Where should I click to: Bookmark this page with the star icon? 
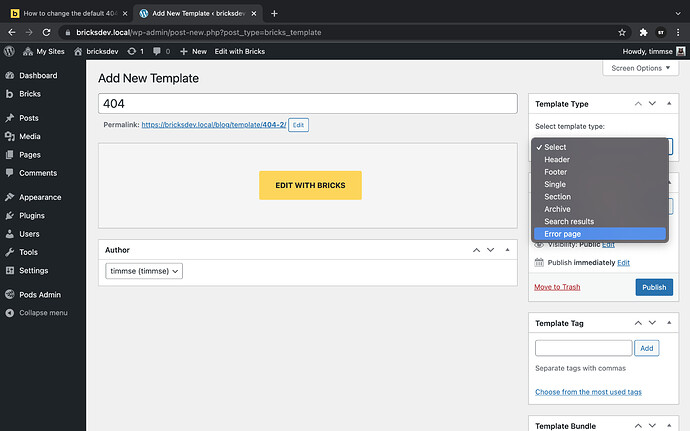click(x=622, y=32)
